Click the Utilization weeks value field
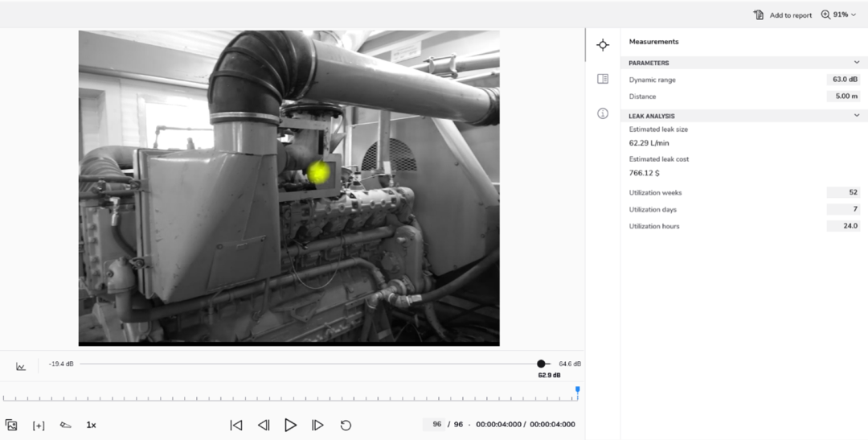Image resolution: width=868 pixels, height=440 pixels. pos(843,193)
